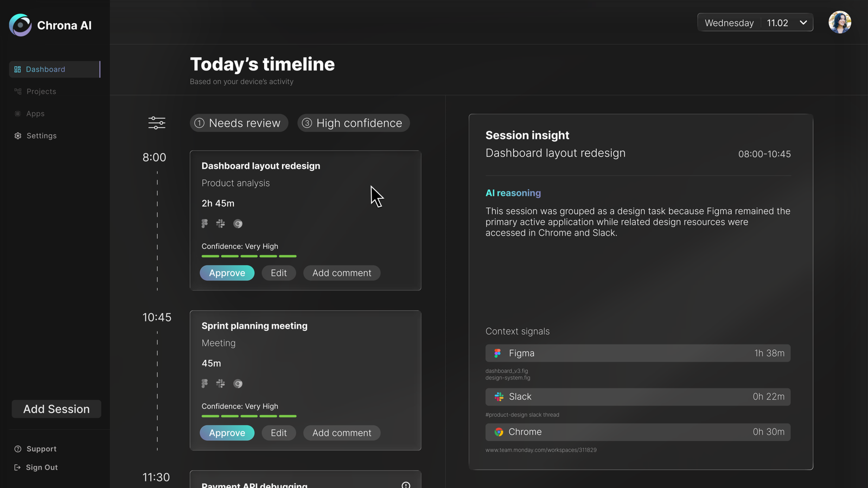Click Slack icon in Dashboard layout redesign card
This screenshot has height=488, width=868.
point(220,223)
